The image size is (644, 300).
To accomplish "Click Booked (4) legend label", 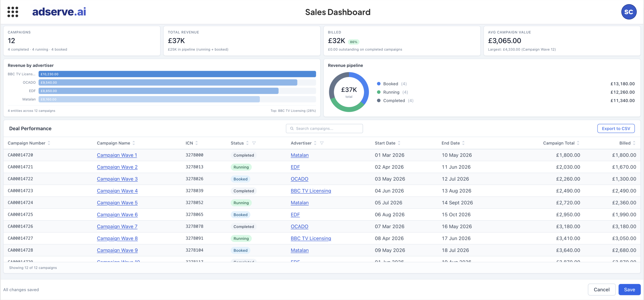I will click(395, 84).
